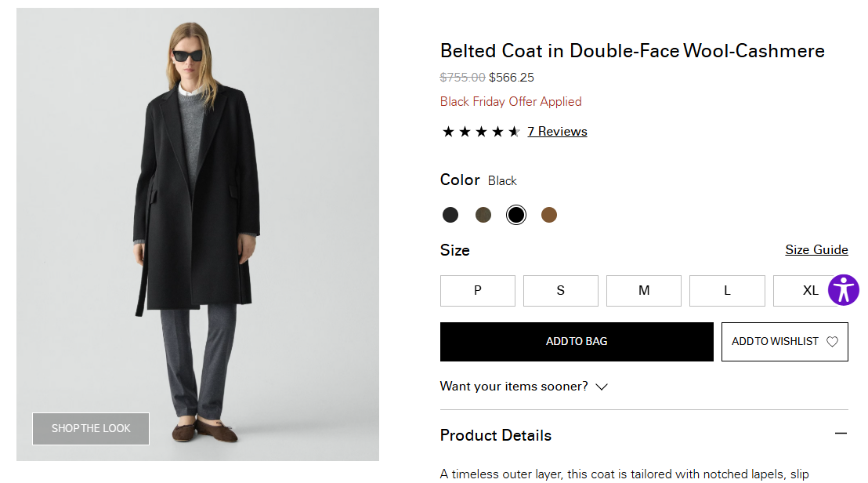868x483 pixels.
Task: Pick the olive green color swatch
Action: tap(483, 215)
